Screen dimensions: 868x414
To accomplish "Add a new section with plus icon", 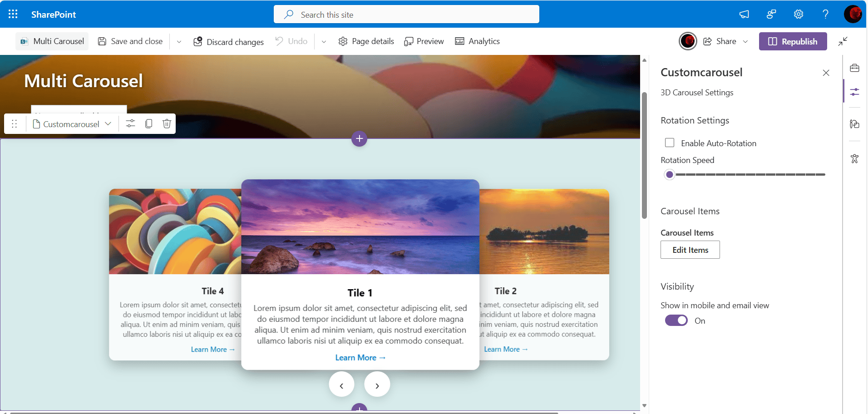I will (359, 138).
